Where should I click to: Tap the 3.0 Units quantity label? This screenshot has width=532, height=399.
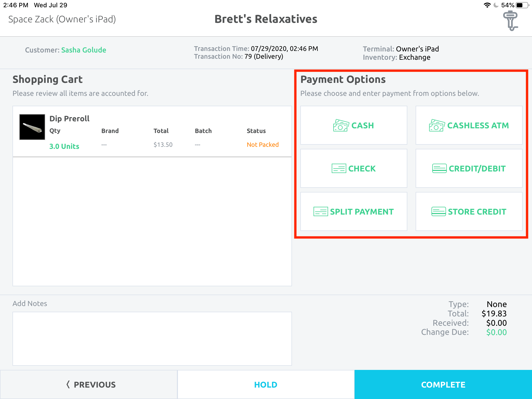64,146
